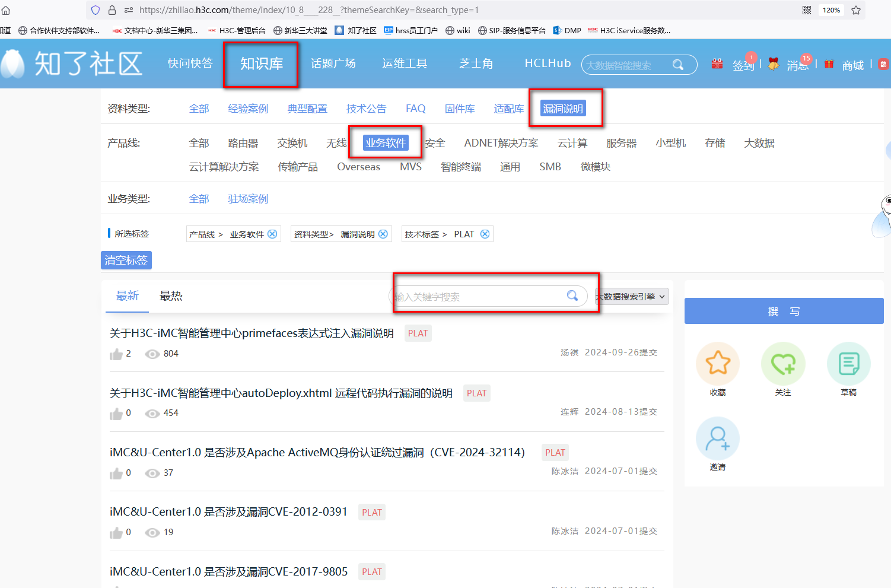Screen dimensions: 891x588
Task: Click the 知了社区 logo
Action: 72,63
